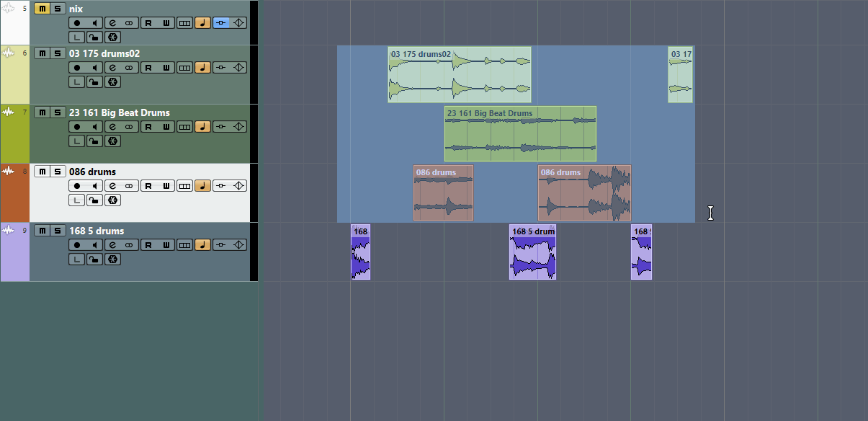
Task: Mute the 168 5 drums track
Action: coord(42,231)
